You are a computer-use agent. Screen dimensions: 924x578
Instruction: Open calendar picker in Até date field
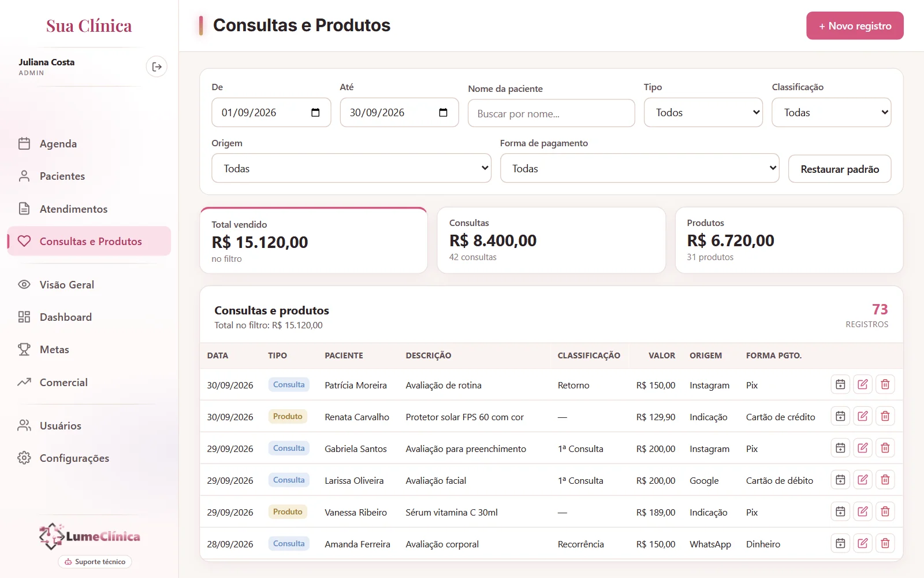pyautogui.click(x=444, y=113)
